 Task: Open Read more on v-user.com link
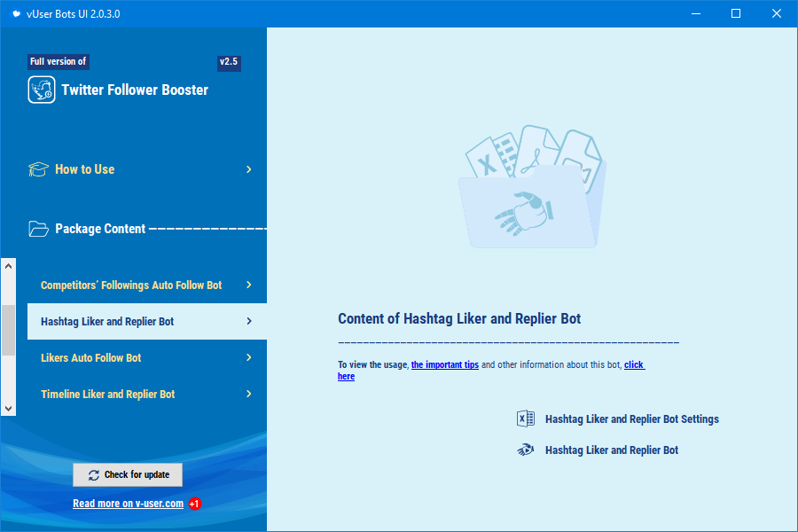point(129,504)
